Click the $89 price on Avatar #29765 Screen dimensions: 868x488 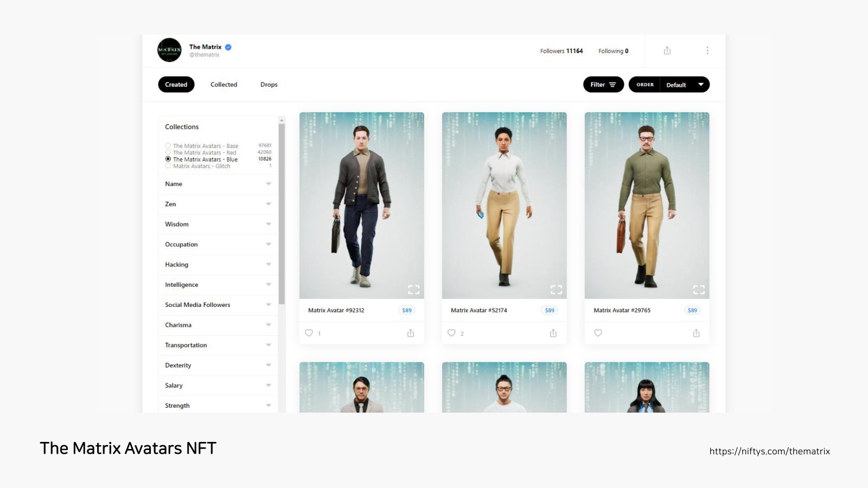pyautogui.click(x=692, y=310)
